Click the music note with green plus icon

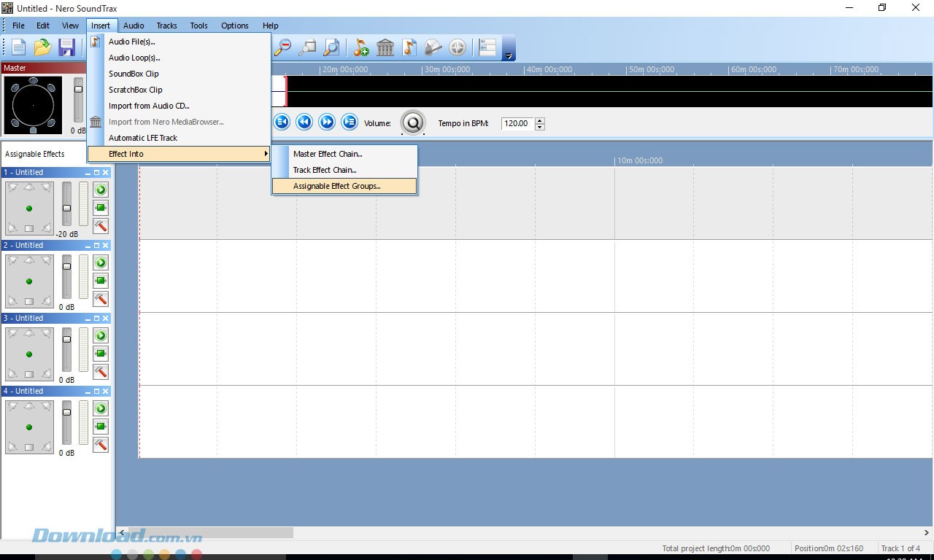pos(361,48)
